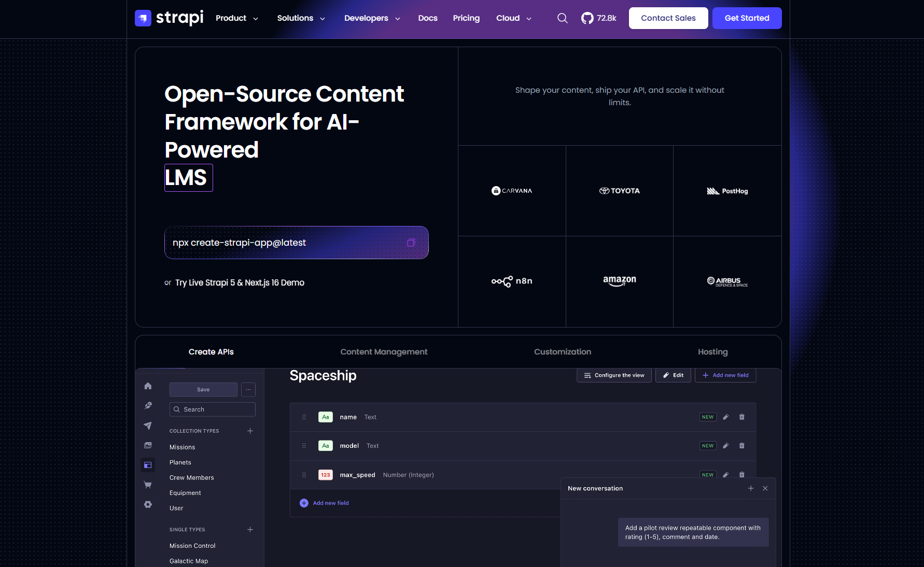Viewport: 924px width, 567px height.
Task: Open the marketplace cart icon in sidebar
Action: [x=148, y=485]
